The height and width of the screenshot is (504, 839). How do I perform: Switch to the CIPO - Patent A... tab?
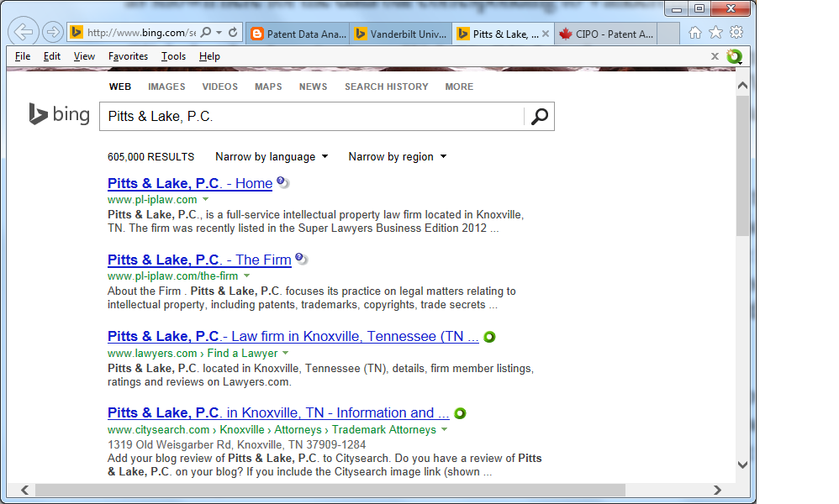click(605, 34)
